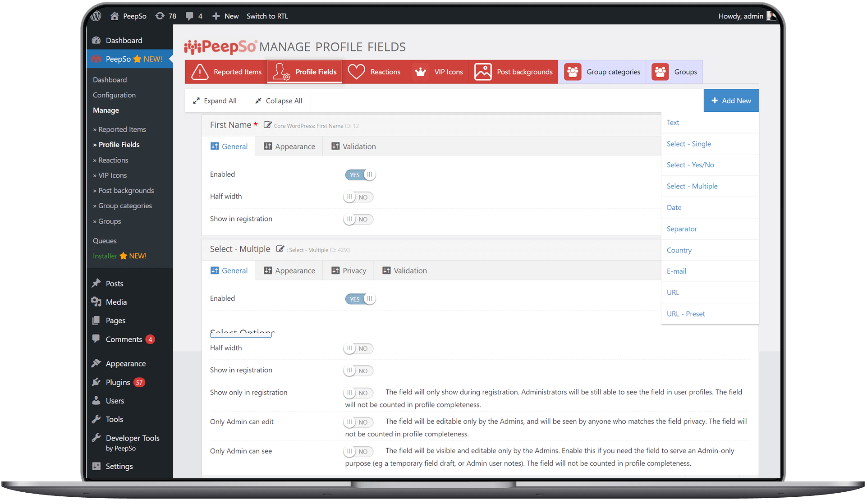Choose Date field type
Image resolution: width=867 pixels, height=504 pixels.
click(x=710, y=207)
